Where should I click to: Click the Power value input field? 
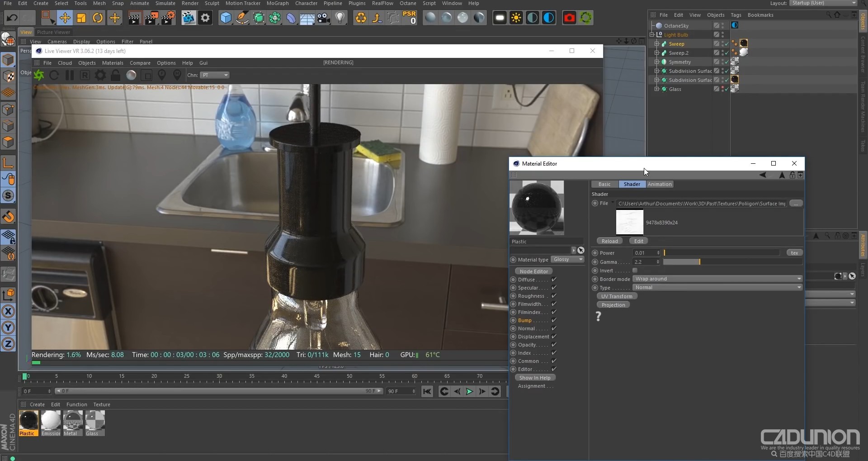(646, 253)
